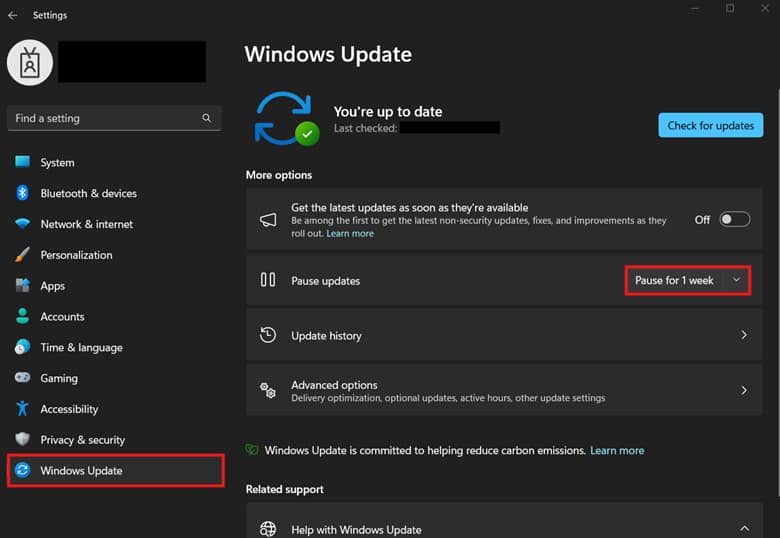Click Learn more link under latest updates

tap(350, 234)
